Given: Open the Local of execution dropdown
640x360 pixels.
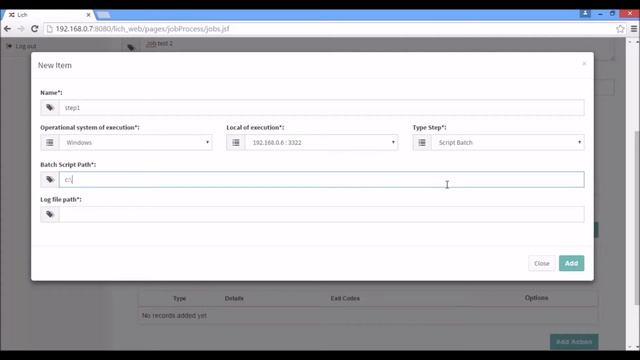Looking at the screenshot, I should 322,142.
